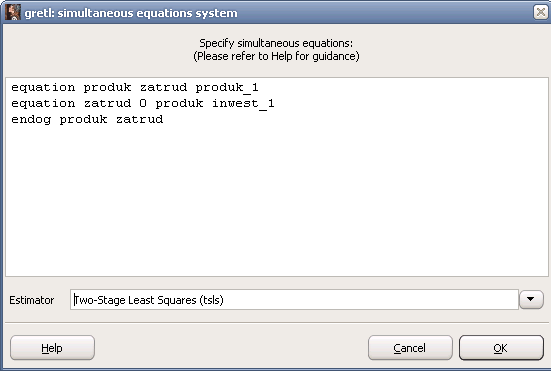Viewport: 551px width, 371px height.
Task: Click empty space in the equations text box
Action: [277, 204]
